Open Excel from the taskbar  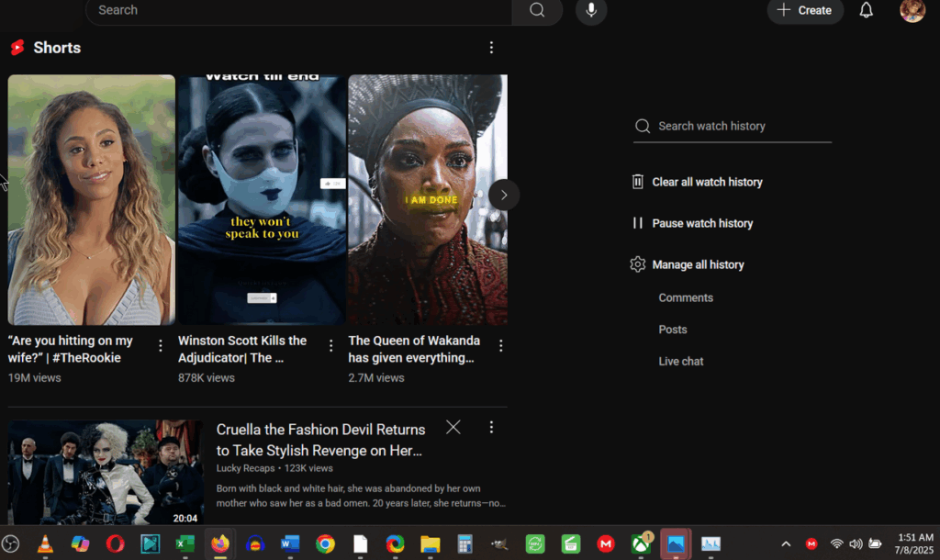pos(185,543)
